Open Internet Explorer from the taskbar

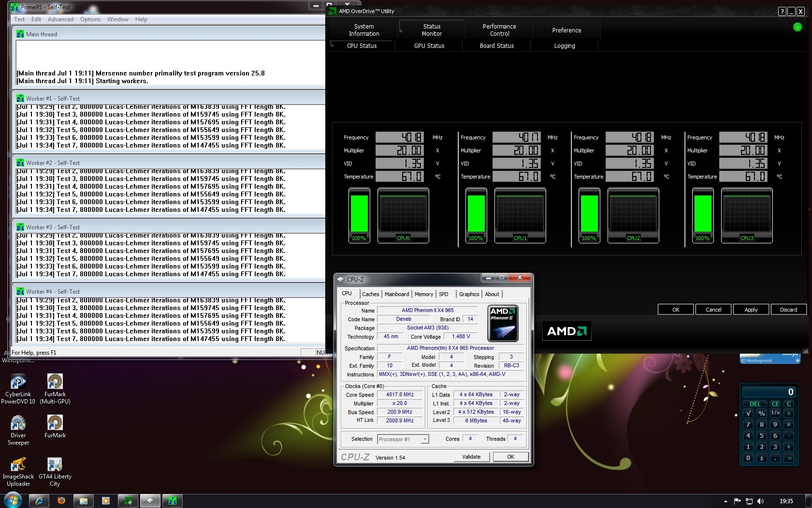39,501
